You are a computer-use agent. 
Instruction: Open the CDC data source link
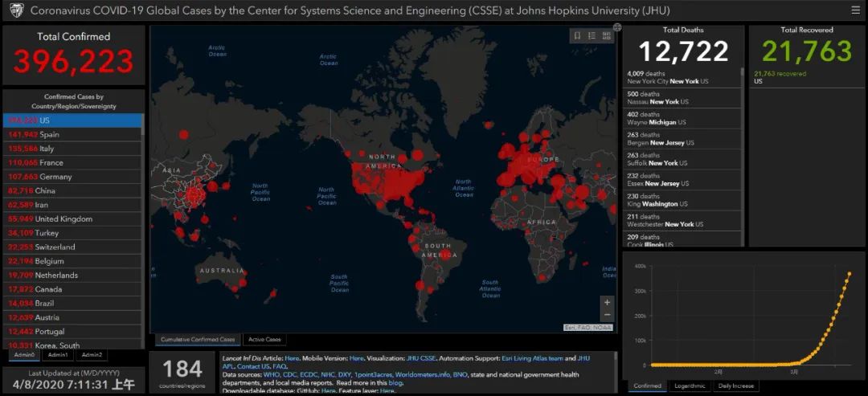(x=290, y=374)
